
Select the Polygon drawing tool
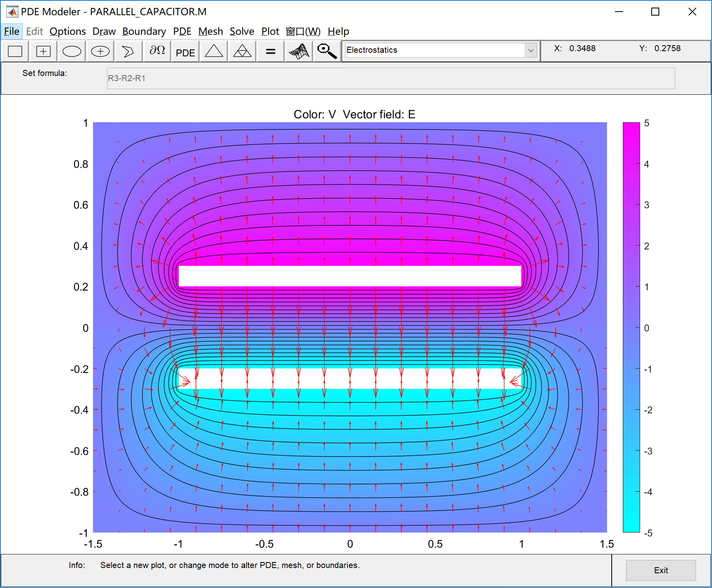tap(128, 51)
